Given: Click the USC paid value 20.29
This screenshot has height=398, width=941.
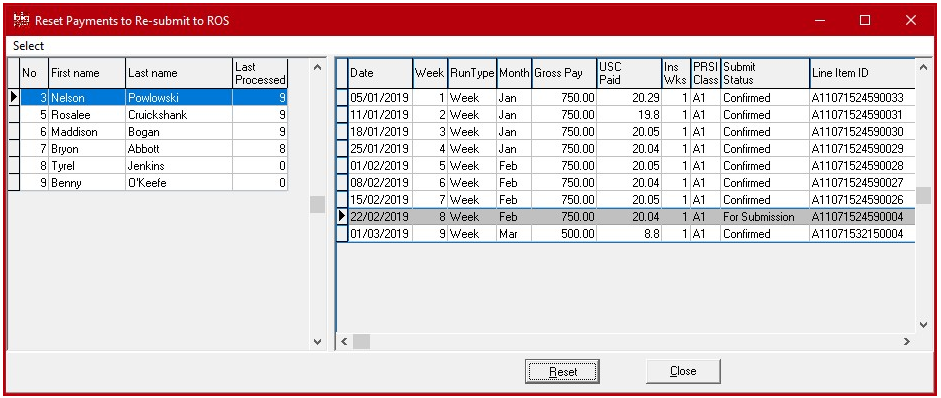Looking at the screenshot, I should click(x=629, y=98).
